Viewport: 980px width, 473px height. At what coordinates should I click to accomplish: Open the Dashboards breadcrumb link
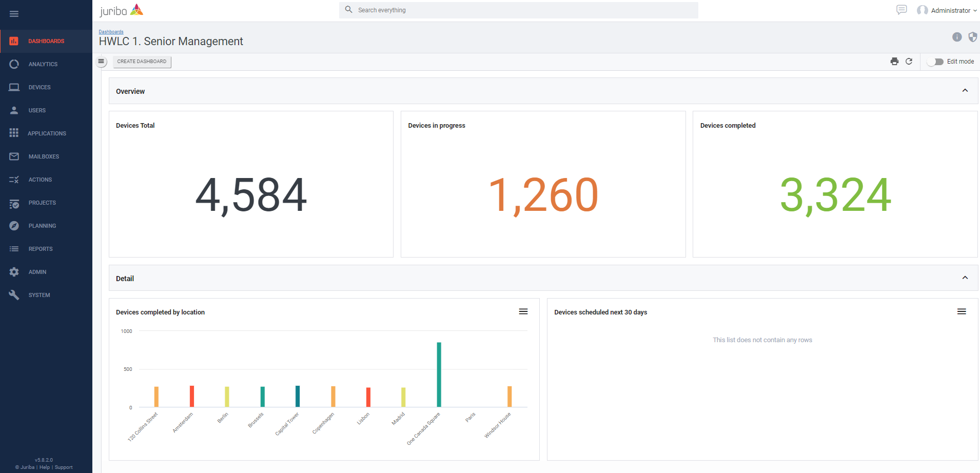(111, 31)
